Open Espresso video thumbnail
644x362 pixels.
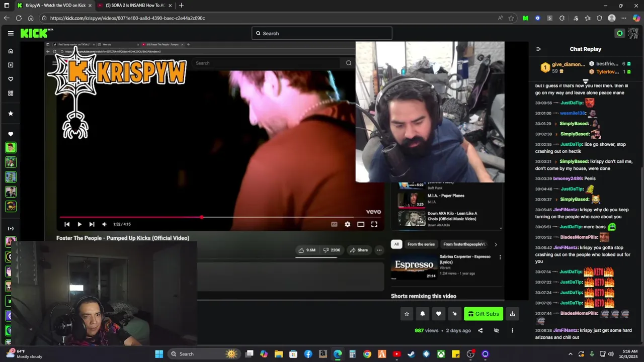tap(414, 266)
